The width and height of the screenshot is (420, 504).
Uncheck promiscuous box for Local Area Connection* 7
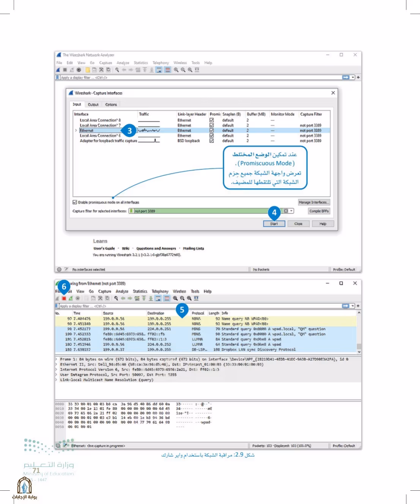point(212,125)
